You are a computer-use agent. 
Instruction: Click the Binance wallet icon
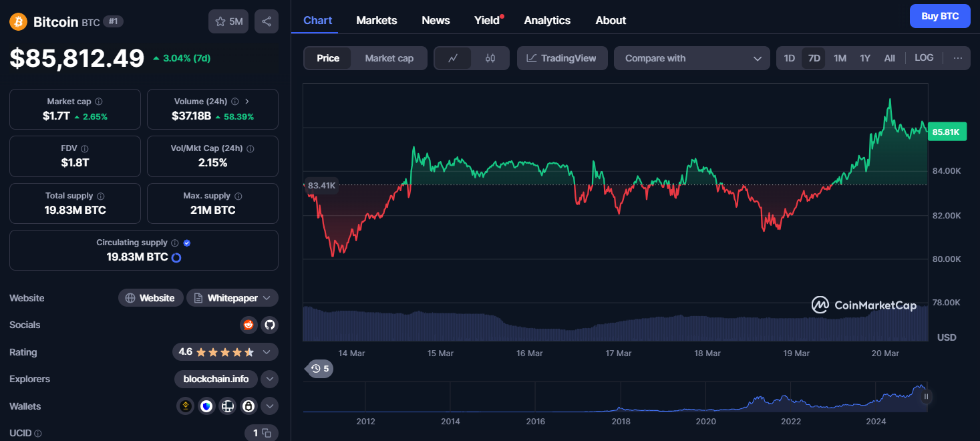click(185, 406)
